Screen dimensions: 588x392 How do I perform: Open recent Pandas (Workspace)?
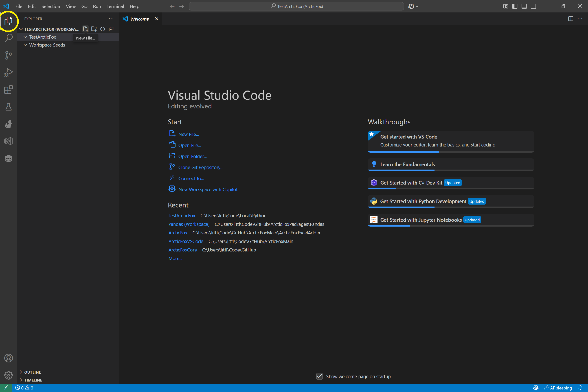[x=189, y=224]
